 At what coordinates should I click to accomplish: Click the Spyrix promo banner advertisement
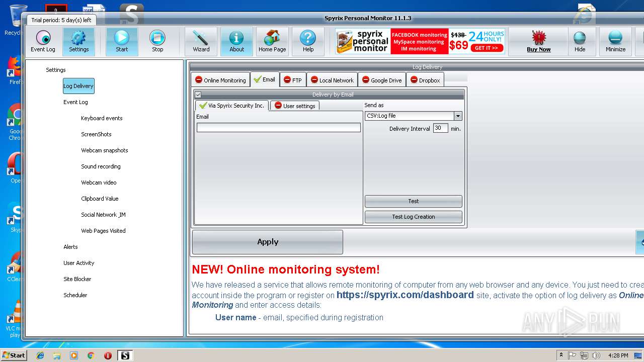click(420, 41)
